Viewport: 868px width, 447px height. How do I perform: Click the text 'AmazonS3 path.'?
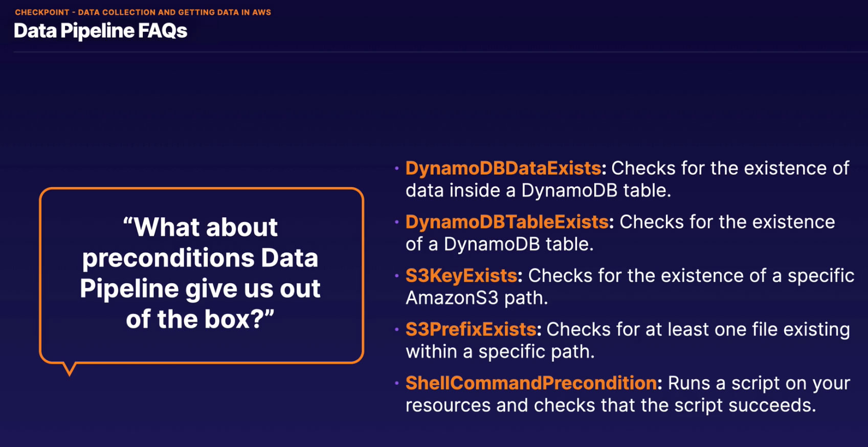coord(477,298)
